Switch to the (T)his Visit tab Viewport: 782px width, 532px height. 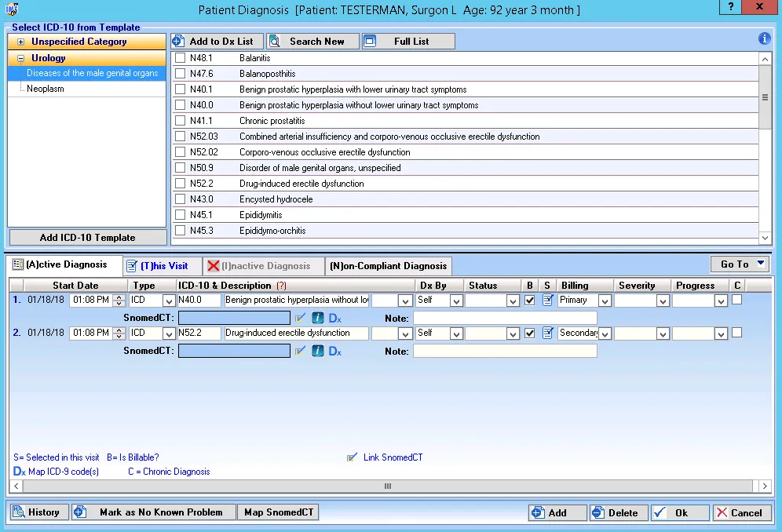163,266
